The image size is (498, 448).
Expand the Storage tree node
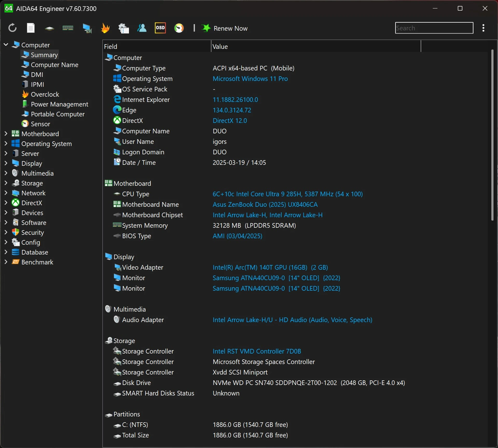[x=6, y=183]
